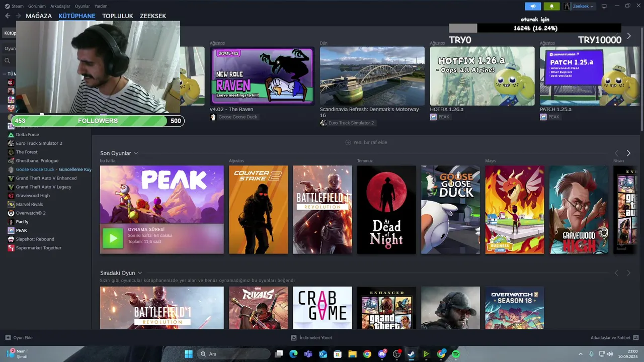Select the Crab Game cover in Sıradaki Oyun
644x362 pixels.
pos(323,308)
